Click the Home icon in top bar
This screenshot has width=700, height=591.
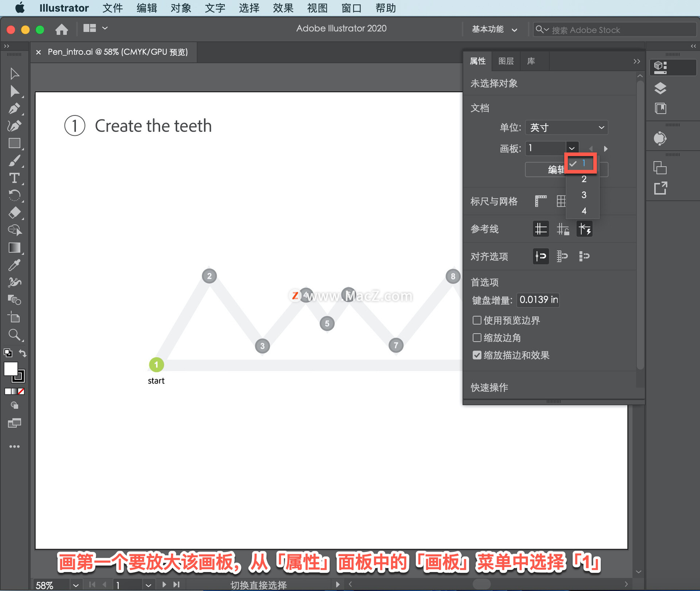tap(62, 29)
